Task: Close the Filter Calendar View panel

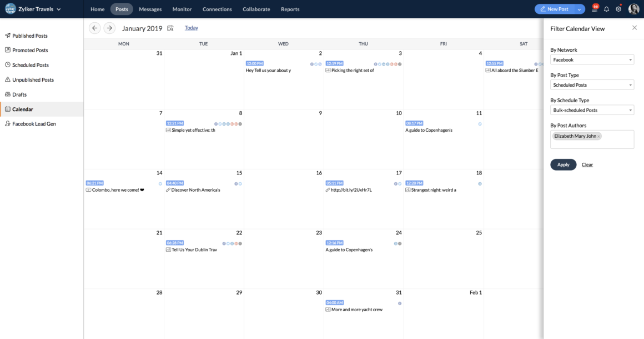Action: 635,28
